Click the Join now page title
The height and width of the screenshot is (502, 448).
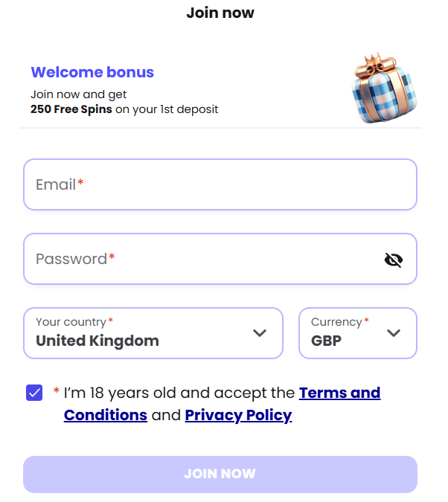pos(220,13)
